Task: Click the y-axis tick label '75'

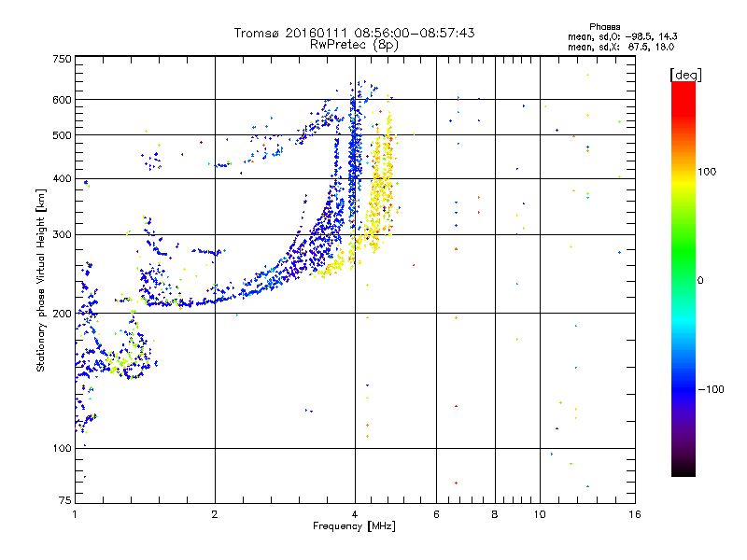Action: [x=65, y=500]
